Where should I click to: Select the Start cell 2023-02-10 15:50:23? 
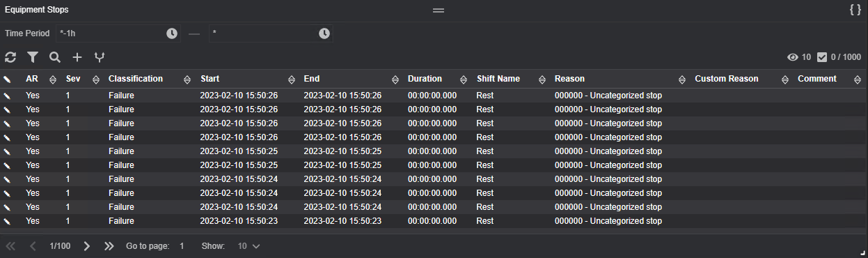(x=239, y=221)
